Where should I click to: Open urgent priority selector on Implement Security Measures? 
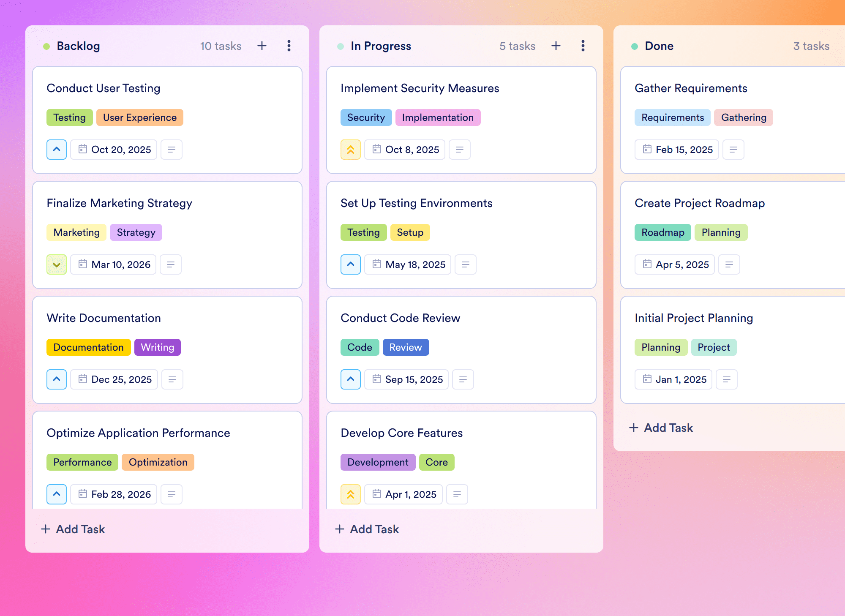tap(351, 150)
